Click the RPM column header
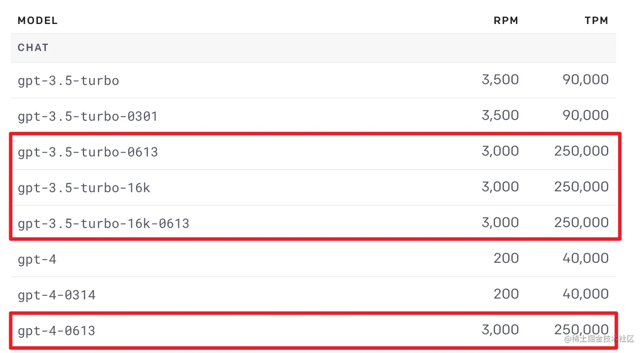The width and height of the screenshot is (644, 353). [x=506, y=20]
